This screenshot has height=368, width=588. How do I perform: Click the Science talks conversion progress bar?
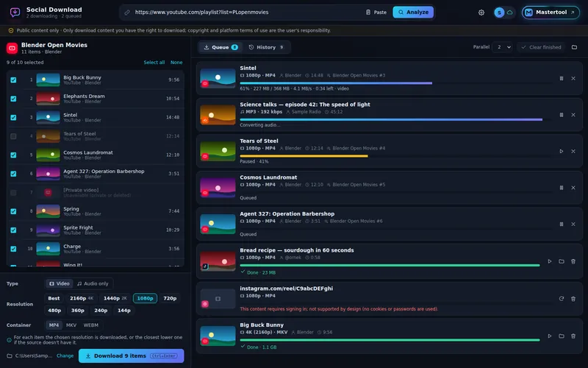[x=395, y=119]
